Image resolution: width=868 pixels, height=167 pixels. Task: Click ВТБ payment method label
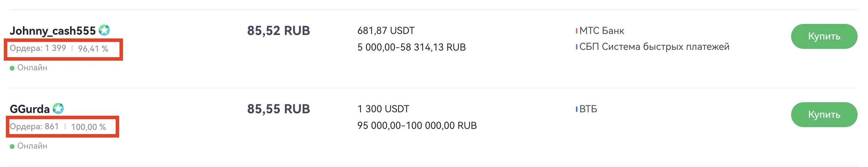click(588, 109)
